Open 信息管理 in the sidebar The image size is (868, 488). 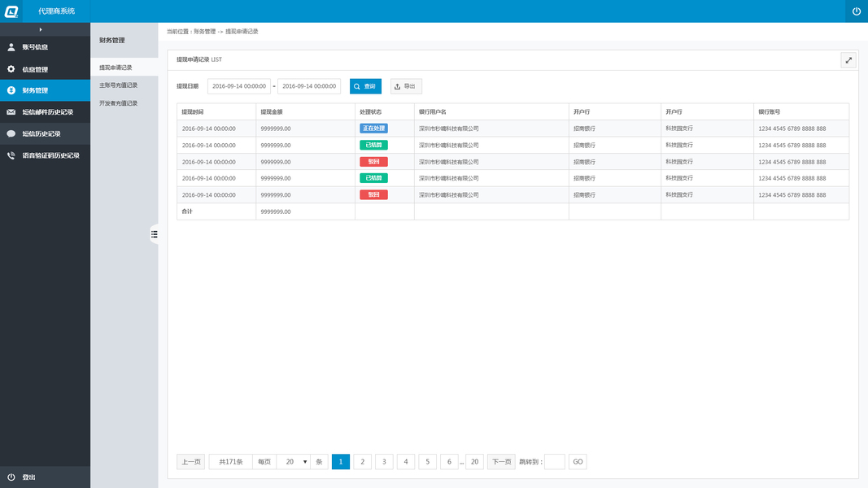pos(45,69)
